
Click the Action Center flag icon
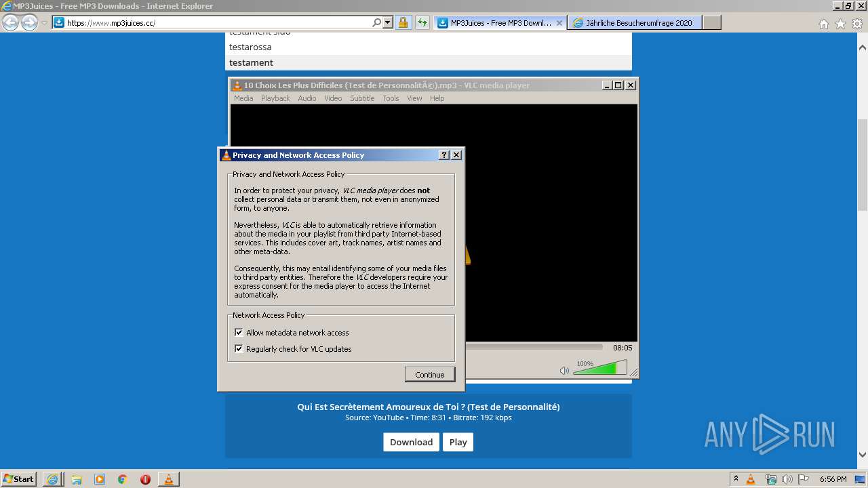[x=804, y=479]
